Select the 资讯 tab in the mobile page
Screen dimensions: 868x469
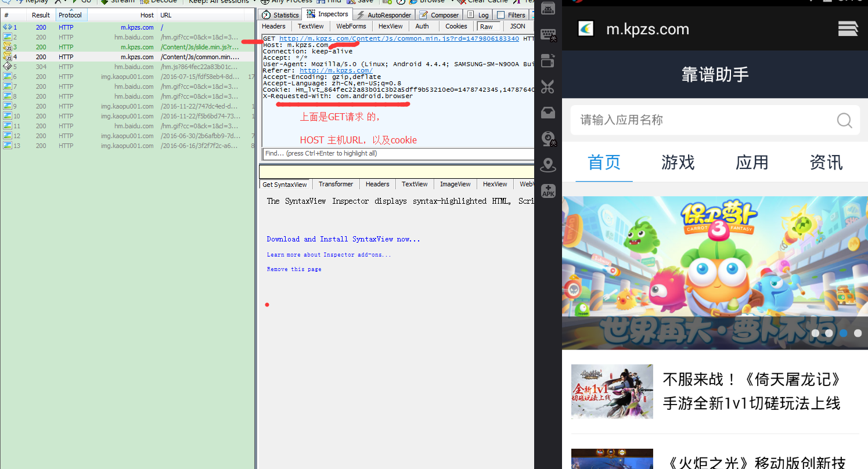(x=826, y=162)
